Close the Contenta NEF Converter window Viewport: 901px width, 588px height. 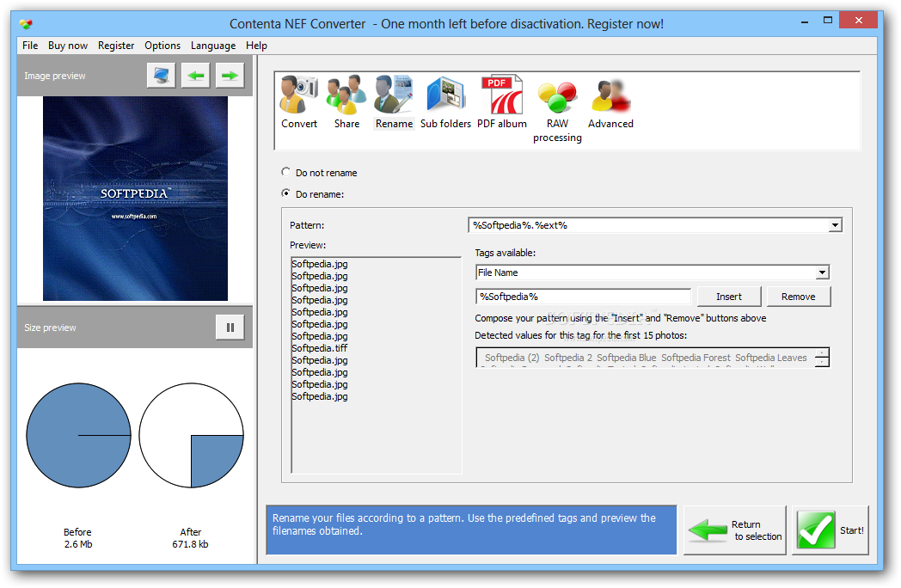point(859,20)
